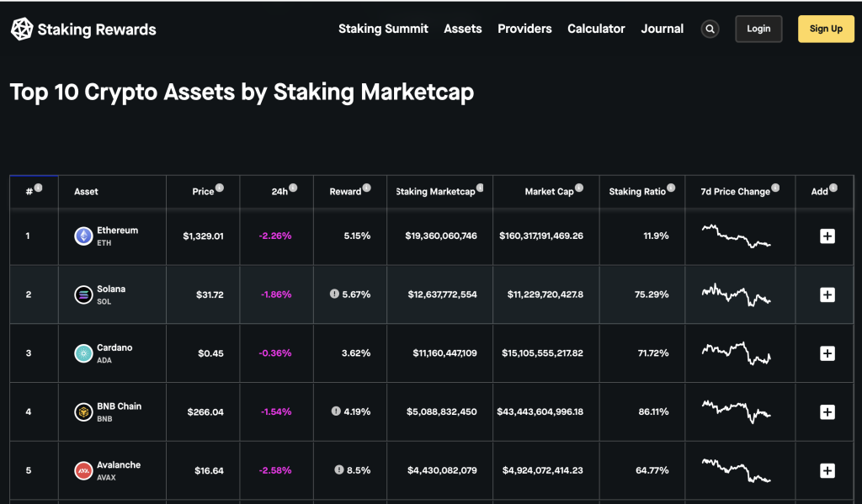Click the info icon beside Reward header
Viewport: 862px width, 504px height.
(x=367, y=188)
